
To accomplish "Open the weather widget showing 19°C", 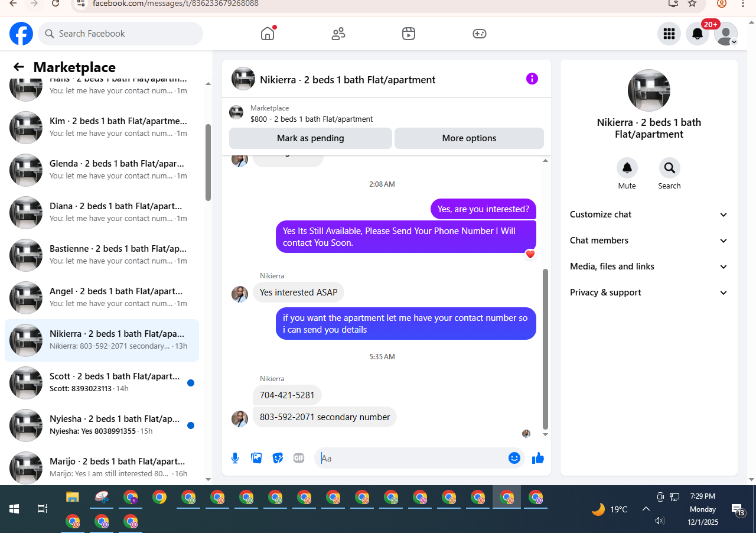I will point(610,509).
